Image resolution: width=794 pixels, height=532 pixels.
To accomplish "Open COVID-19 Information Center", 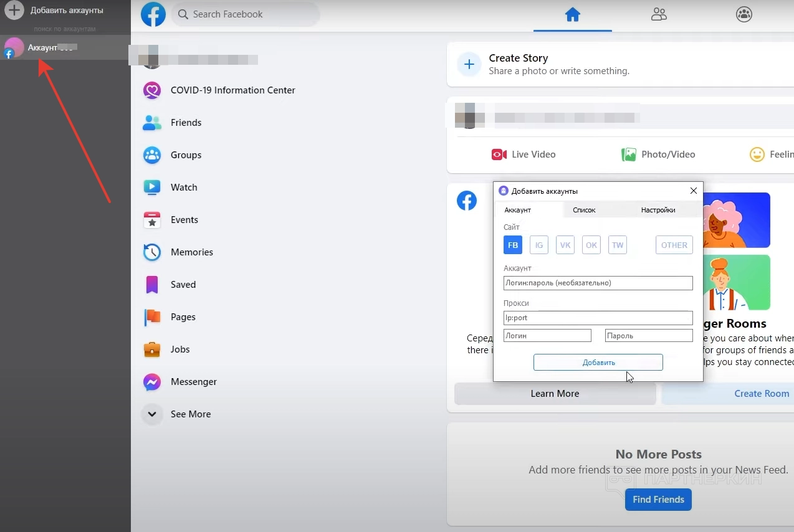I will click(232, 90).
